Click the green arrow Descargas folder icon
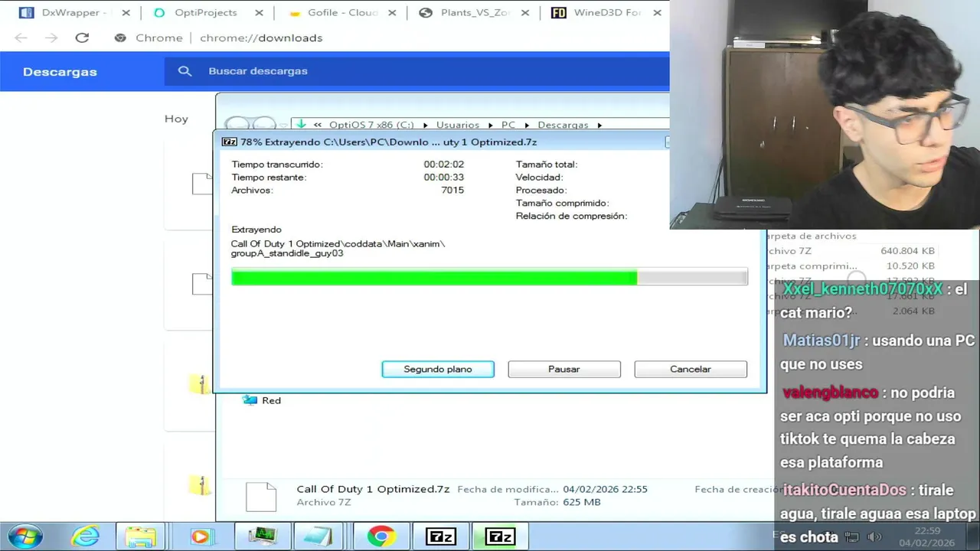 pos(300,124)
